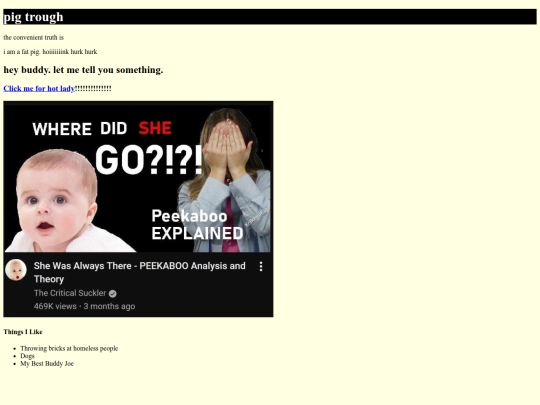
Task: Click the verified badge next to channel name
Action: pyautogui.click(x=113, y=293)
